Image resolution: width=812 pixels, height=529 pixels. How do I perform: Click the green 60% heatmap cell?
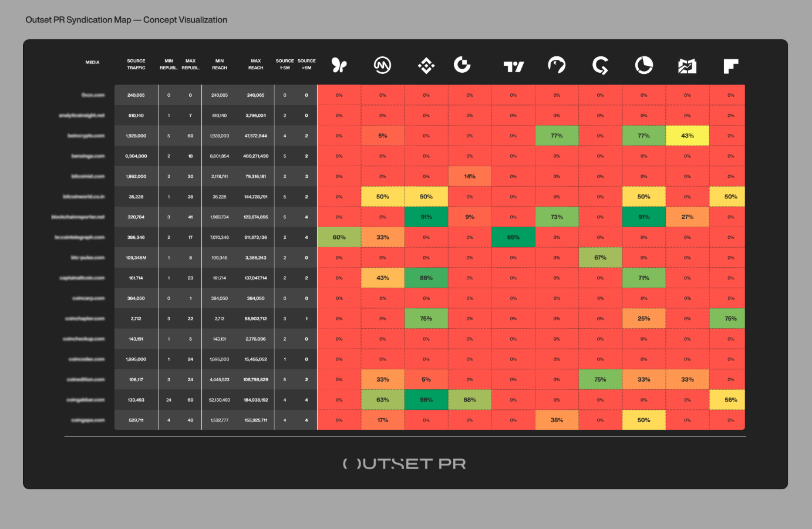coord(339,238)
